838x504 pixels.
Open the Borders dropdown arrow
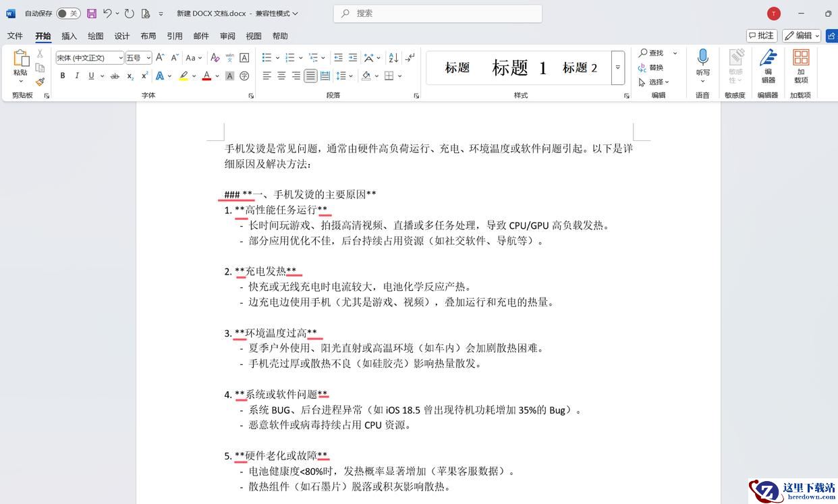[399, 76]
